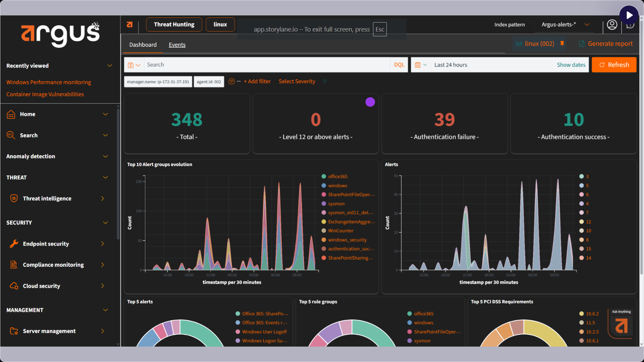
Task: Toggle level 3 in Alerts chart legend
Action: click(x=584, y=176)
